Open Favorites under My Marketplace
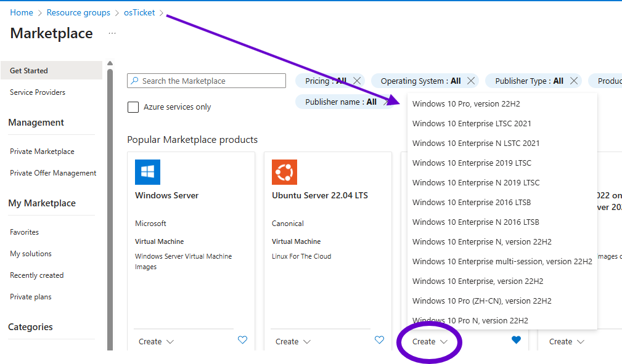Viewport: 622px width, 364px height. pyautogui.click(x=24, y=232)
